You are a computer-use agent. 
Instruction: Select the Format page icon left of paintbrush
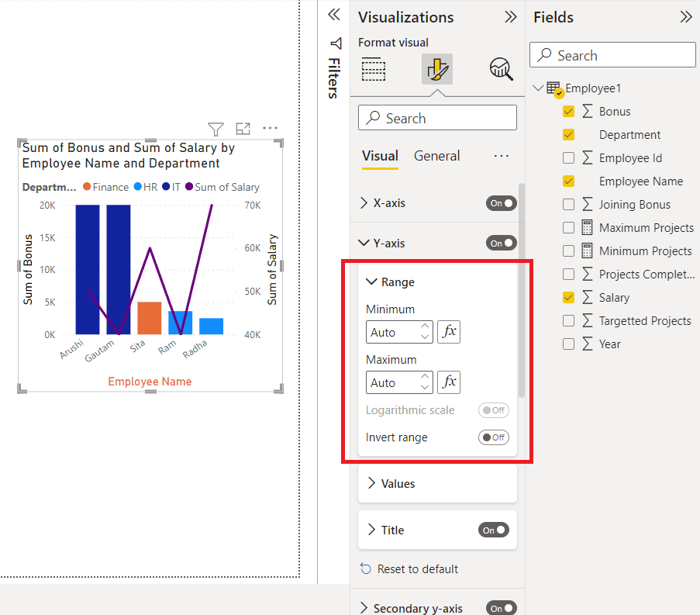[x=374, y=69]
